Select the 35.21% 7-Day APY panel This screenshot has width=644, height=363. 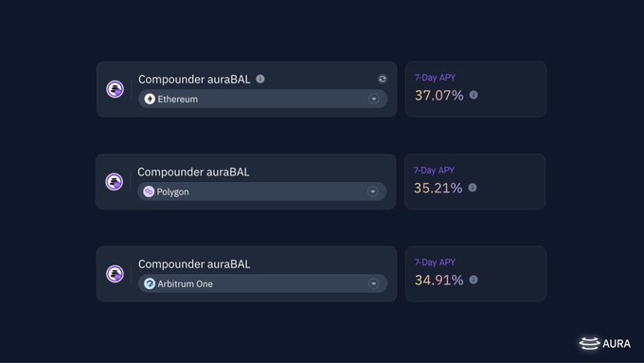click(x=474, y=181)
